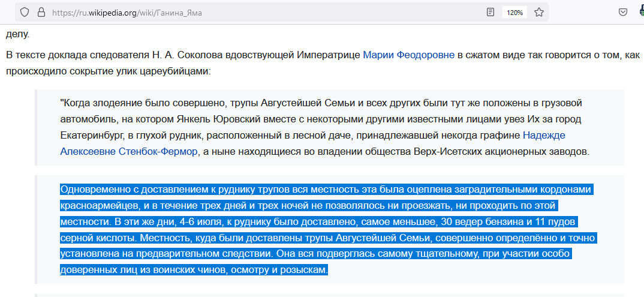Open the Марии Феодоровне link
The width and height of the screenshot is (644, 297).
pyautogui.click(x=409, y=55)
